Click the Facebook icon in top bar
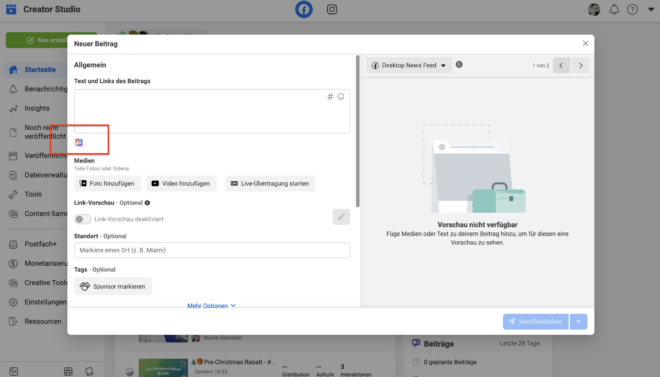This screenshot has height=377, width=660. click(x=303, y=9)
